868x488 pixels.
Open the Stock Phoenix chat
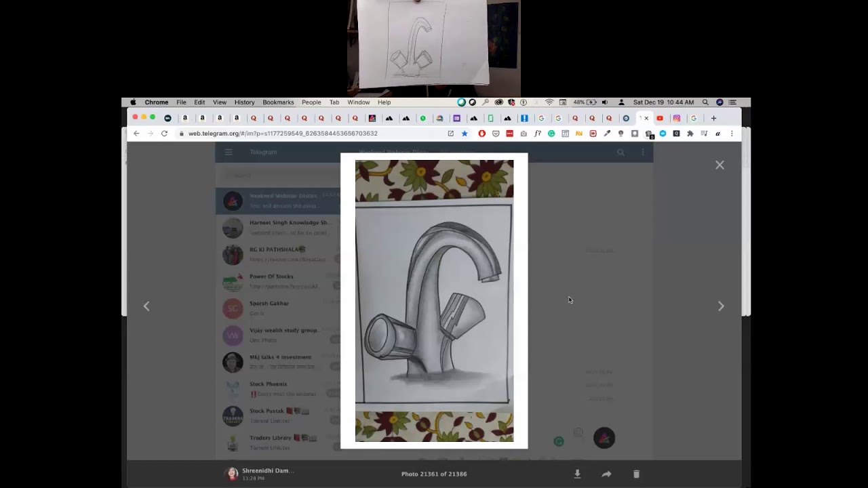point(278,389)
